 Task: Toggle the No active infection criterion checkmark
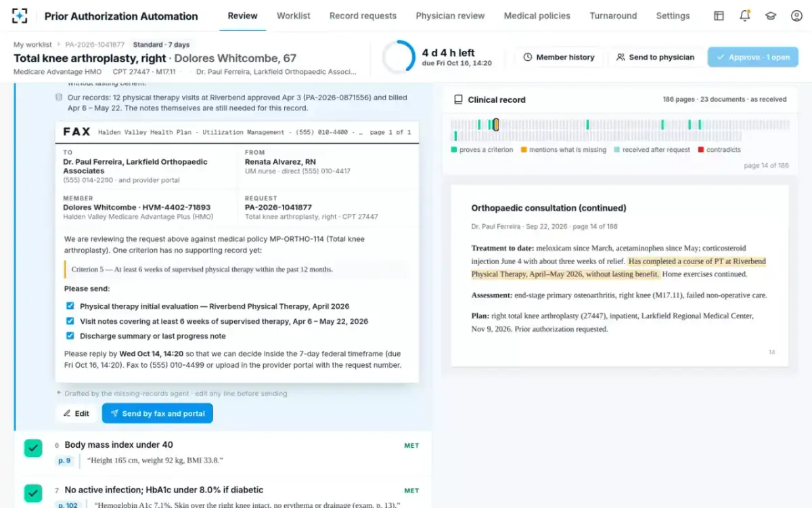pos(33,493)
